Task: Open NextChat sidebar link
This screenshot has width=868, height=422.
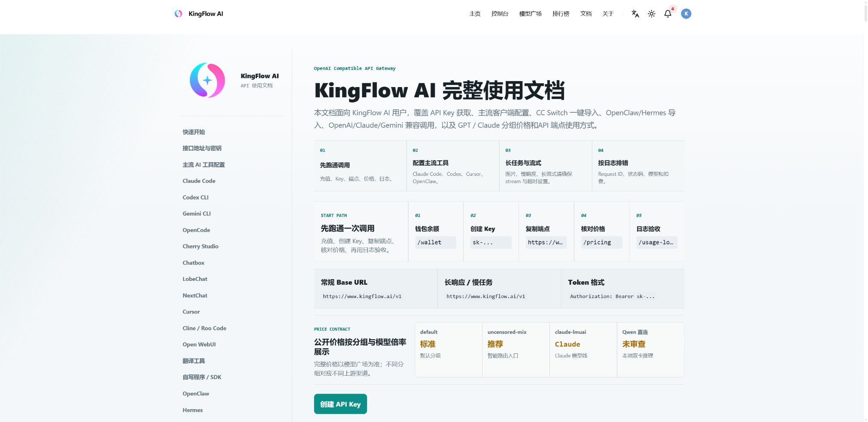Action: click(x=195, y=295)
